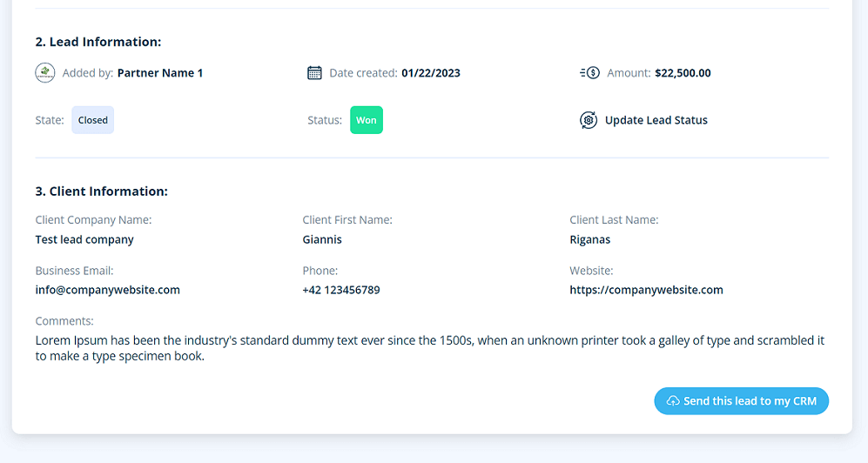Click the Test lead company name
The width and height of the screenshot is (868, 463).
click(84, 239)
